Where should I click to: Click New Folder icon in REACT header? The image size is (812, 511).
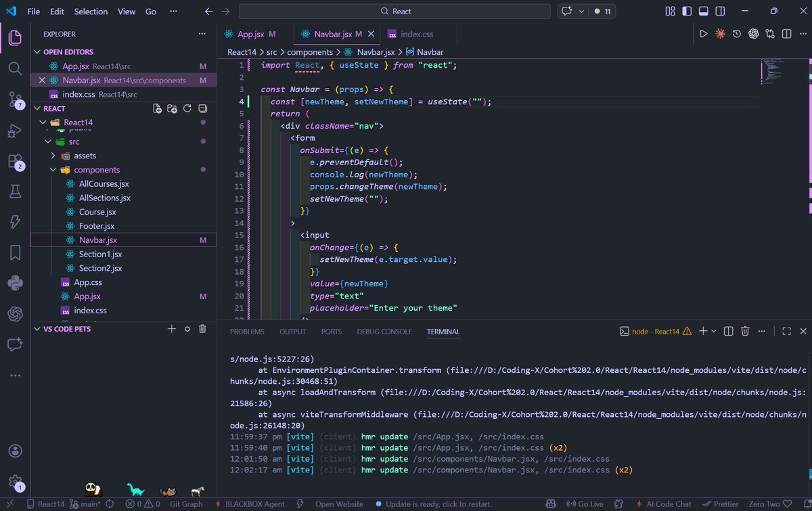pyautogui.click(x=173, y=108)
